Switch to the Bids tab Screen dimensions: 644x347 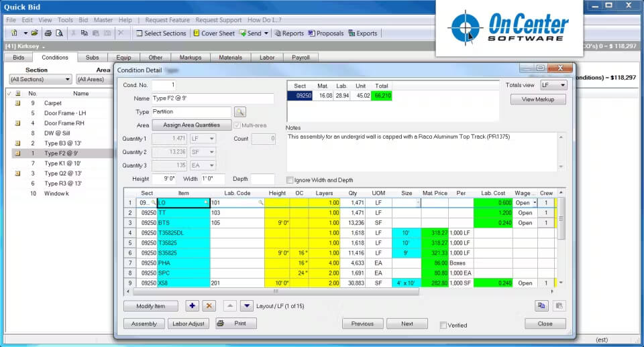coord(19,58)
